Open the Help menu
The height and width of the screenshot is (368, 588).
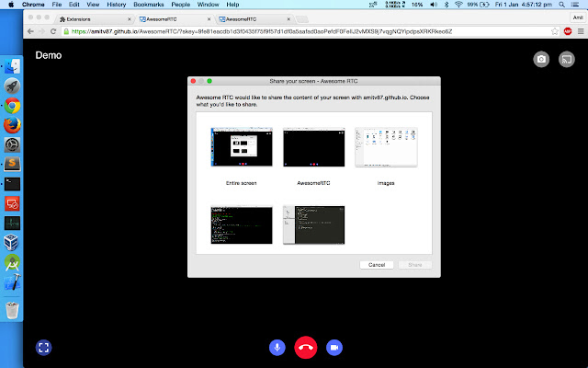[x=232, y=5]
